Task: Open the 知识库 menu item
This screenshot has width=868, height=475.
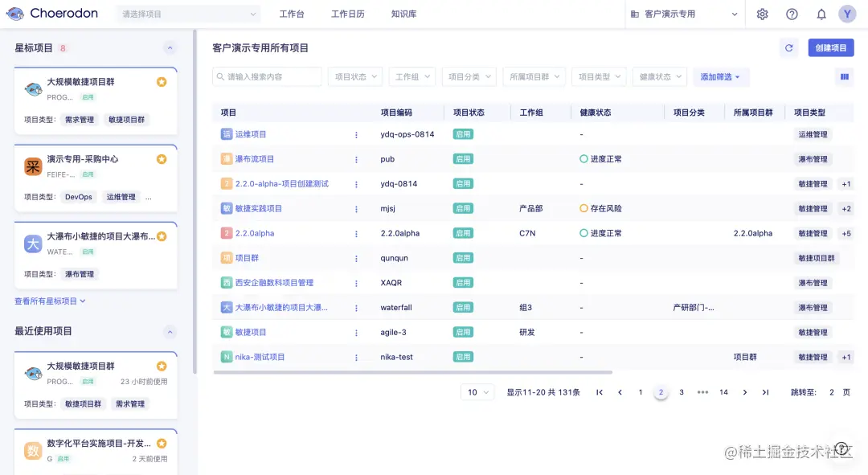Action: (403, 14)
